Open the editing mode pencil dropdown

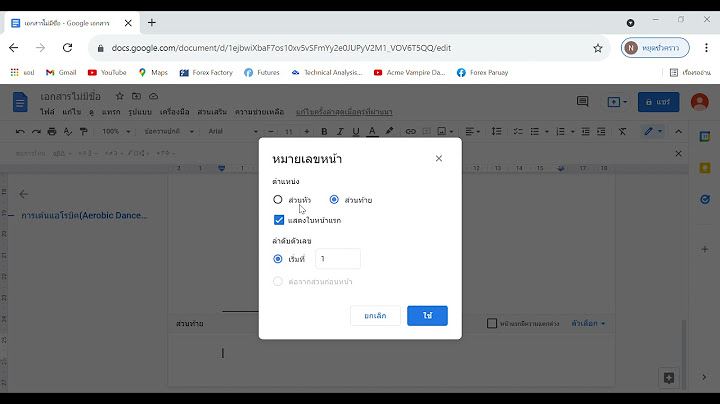point(652,132)
